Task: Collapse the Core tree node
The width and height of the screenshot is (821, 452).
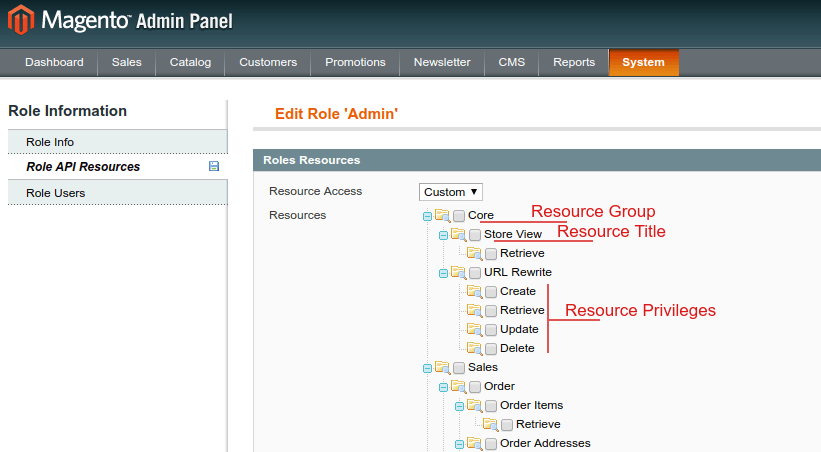Action: point(427,216)
